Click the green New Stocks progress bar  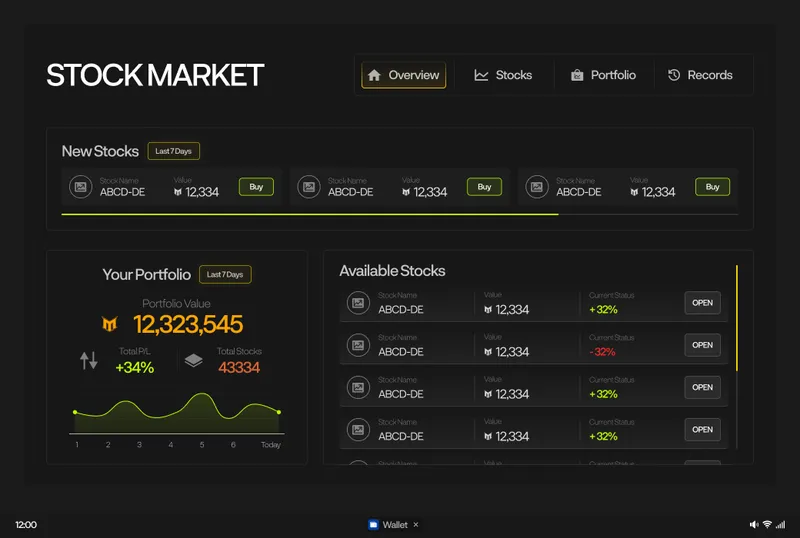pyautogui.click(x=310, y=214)
